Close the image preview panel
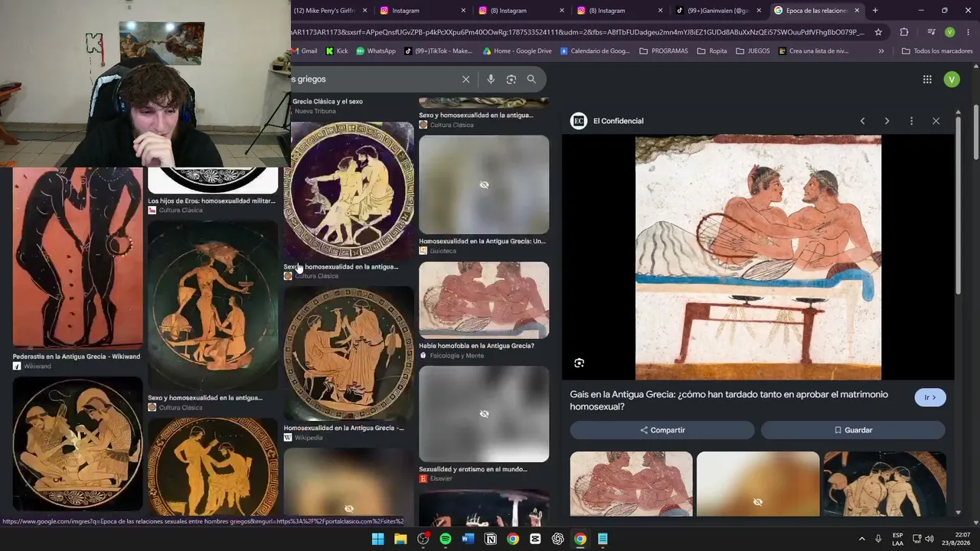The width and height of the screenshot is (980, 551). [x=936, y=121]
